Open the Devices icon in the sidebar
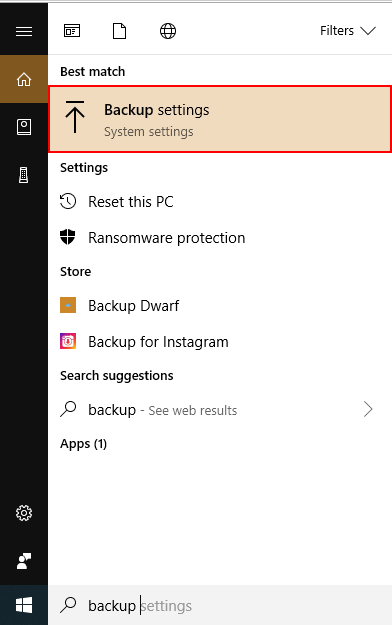This screenshot has height=625, width=392. point(24,175)
